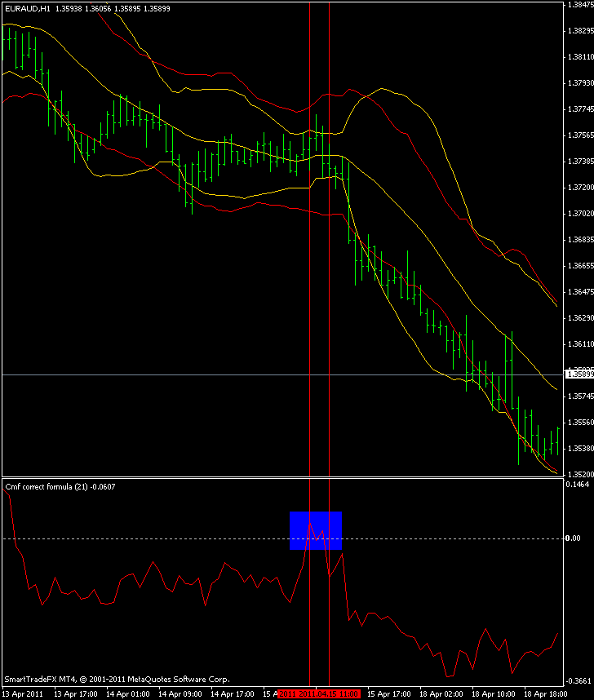Click the 13 Apr 17:00 time axis label
The image size is (594, 700).
76,693
